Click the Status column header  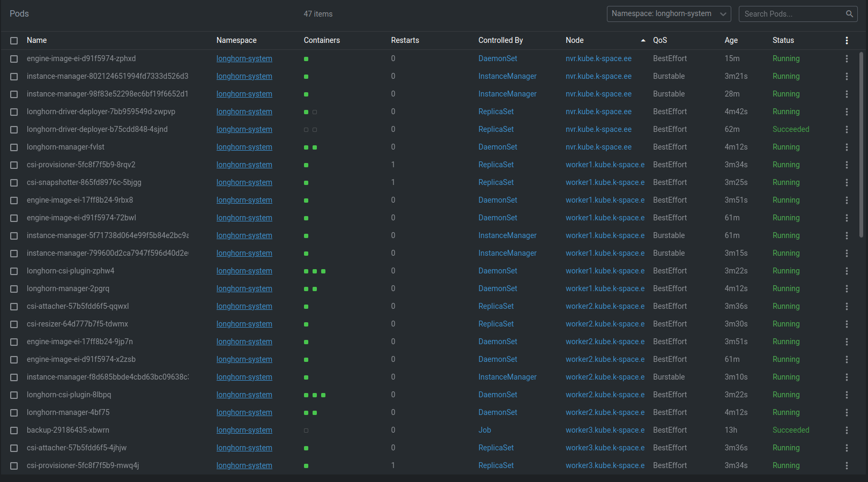click(x=783, y=41)
